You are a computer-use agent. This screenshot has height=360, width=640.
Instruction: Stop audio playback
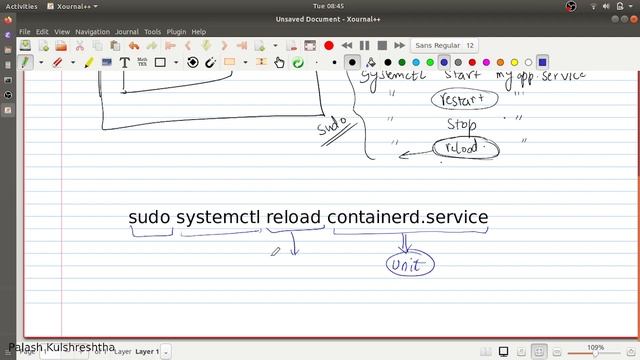coord(382,45)
